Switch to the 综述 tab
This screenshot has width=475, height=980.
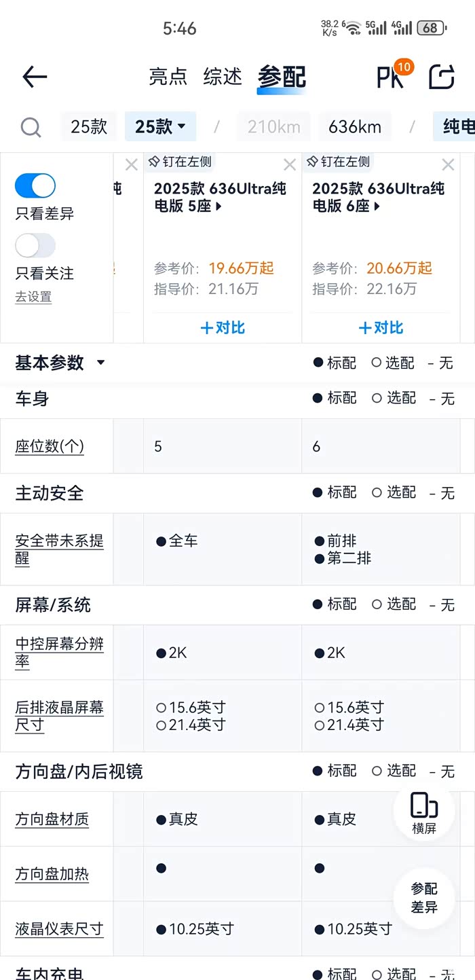223,77
